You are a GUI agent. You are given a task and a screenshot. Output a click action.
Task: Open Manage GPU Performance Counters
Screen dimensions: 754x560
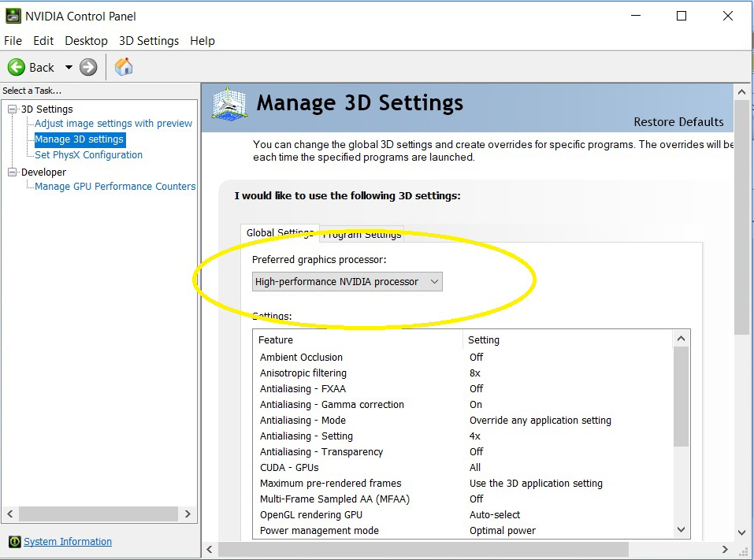(115, 187)
